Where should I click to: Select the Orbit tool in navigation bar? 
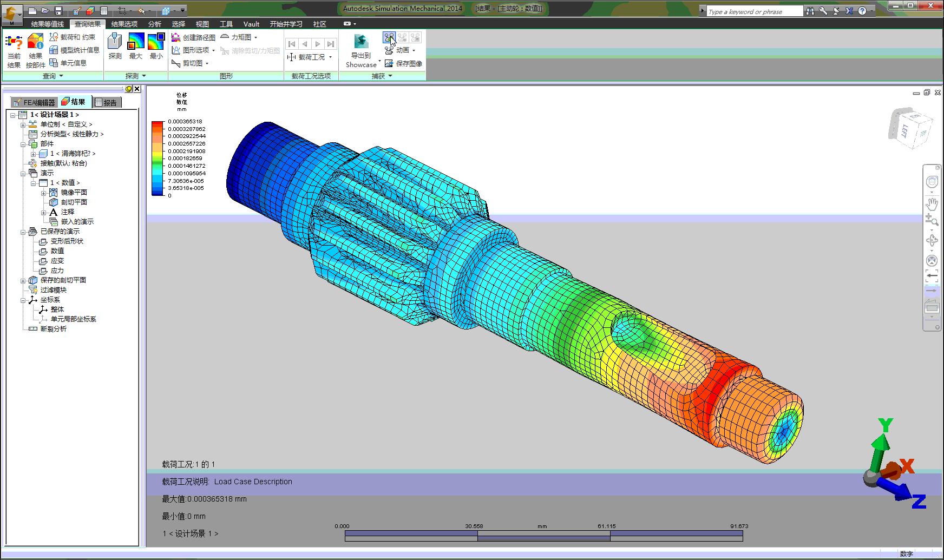[933, 241]
